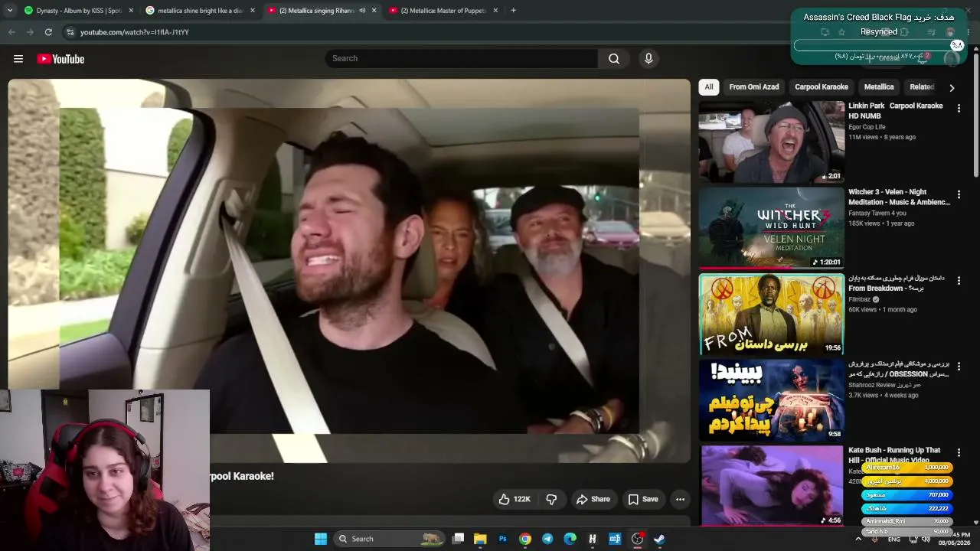Pause the Carpool Karaoke video player

click(x=349, y=270)
